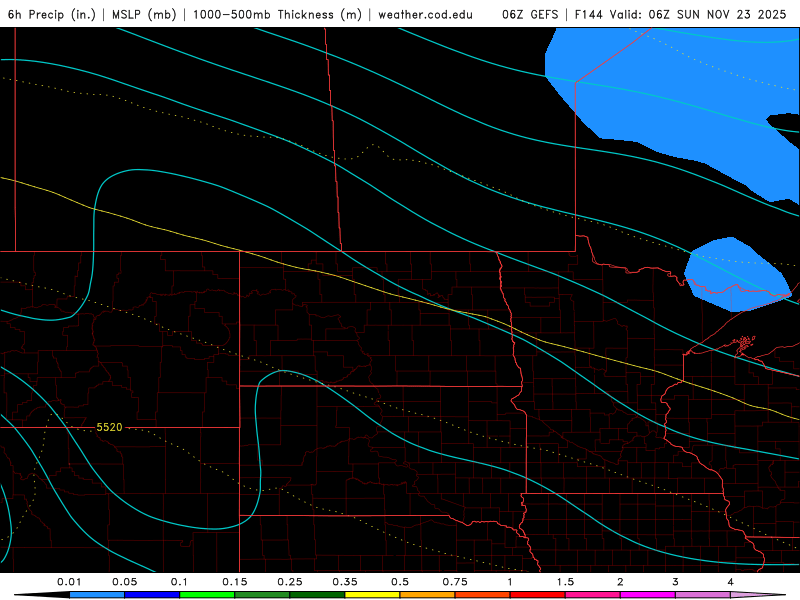Click the dark blue 0.05 legend swatch
The image size is (800, 600).
152,595
